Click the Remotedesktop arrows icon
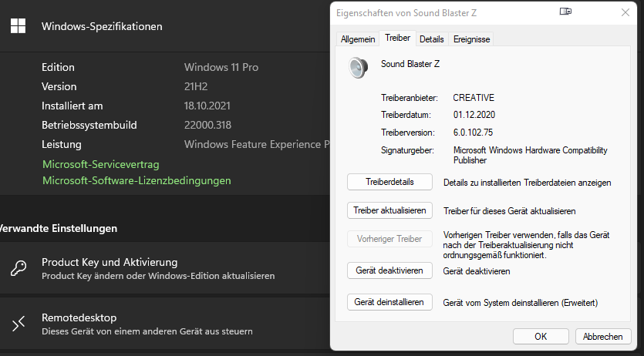The image size is (644, 356). (19, 324)
